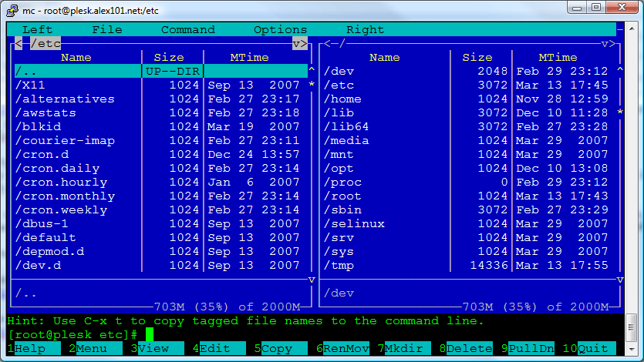Viewport: 644px width, 362px height.
Task: Click left panel /etc path label
Action: coord(46,43)
